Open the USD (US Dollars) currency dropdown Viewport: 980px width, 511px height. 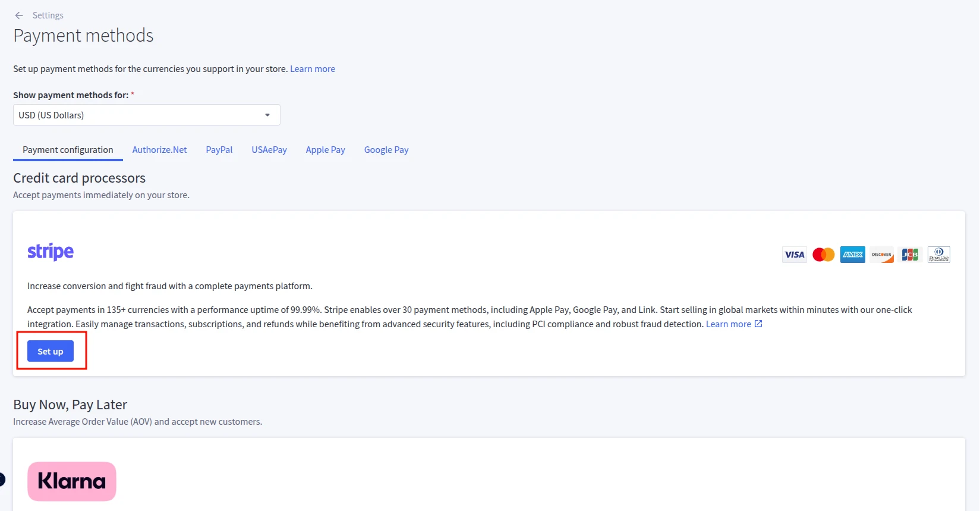(x=147, y=115)
